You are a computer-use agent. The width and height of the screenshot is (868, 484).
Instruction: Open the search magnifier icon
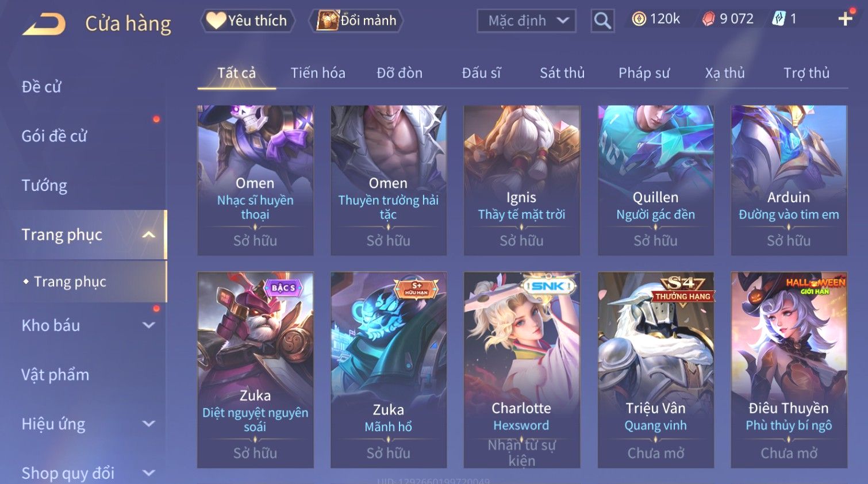coord(602,21)
